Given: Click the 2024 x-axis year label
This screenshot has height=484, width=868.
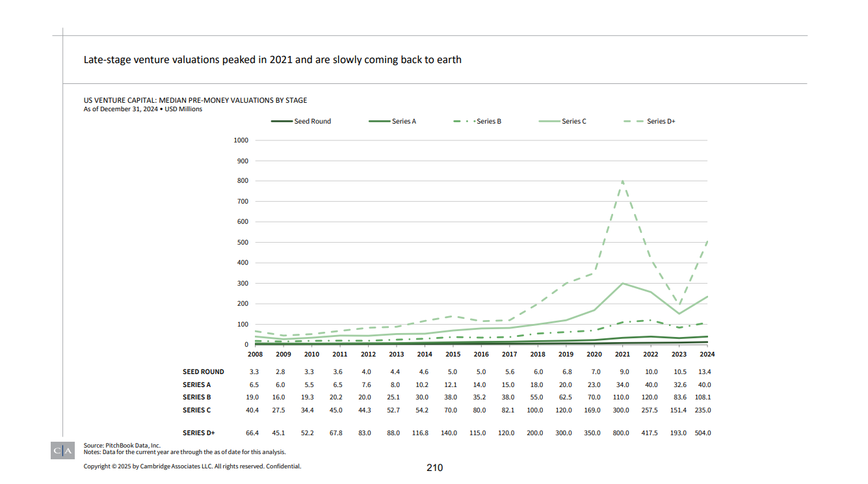Looking at the screenshot, I should (707, 355).
